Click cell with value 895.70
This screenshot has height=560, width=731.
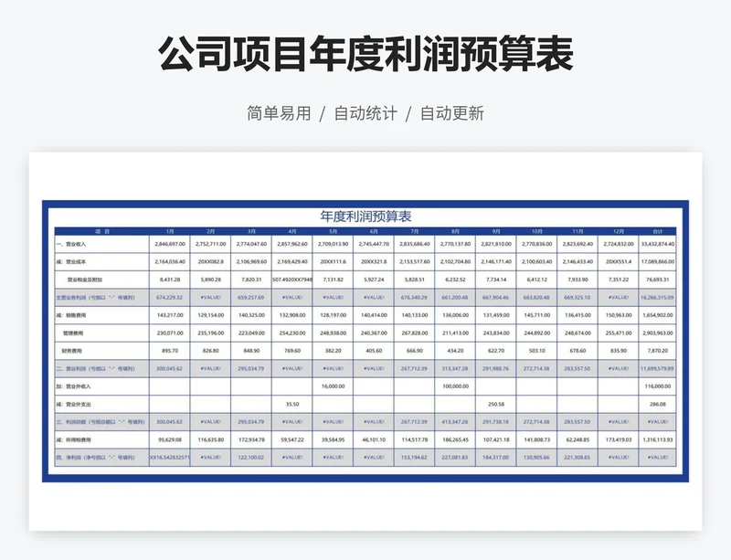170,351
